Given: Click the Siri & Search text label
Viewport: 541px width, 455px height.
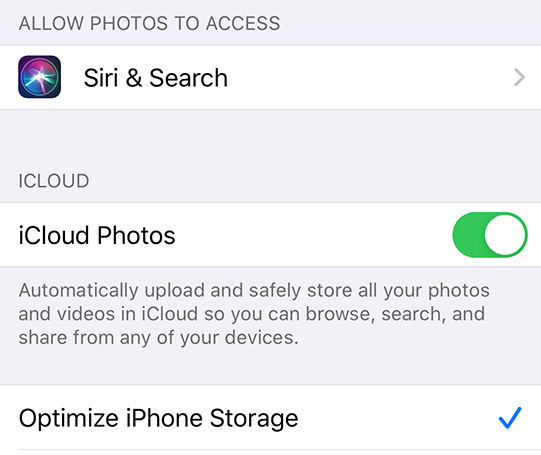Looking at the screenshot, I should point(156,78).
